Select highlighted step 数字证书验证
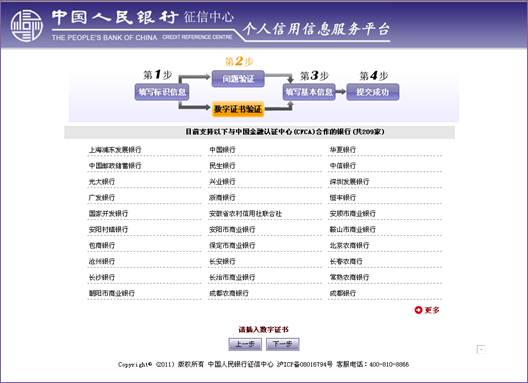 coord(238,109)
